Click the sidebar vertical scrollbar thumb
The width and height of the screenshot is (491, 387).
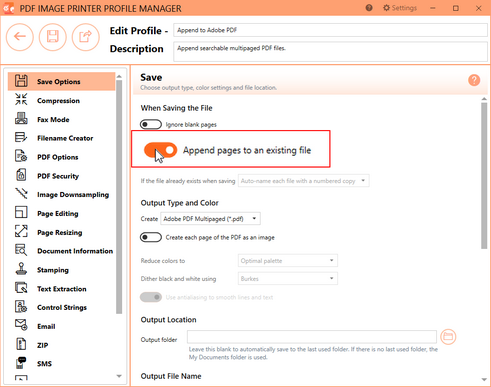119,197
